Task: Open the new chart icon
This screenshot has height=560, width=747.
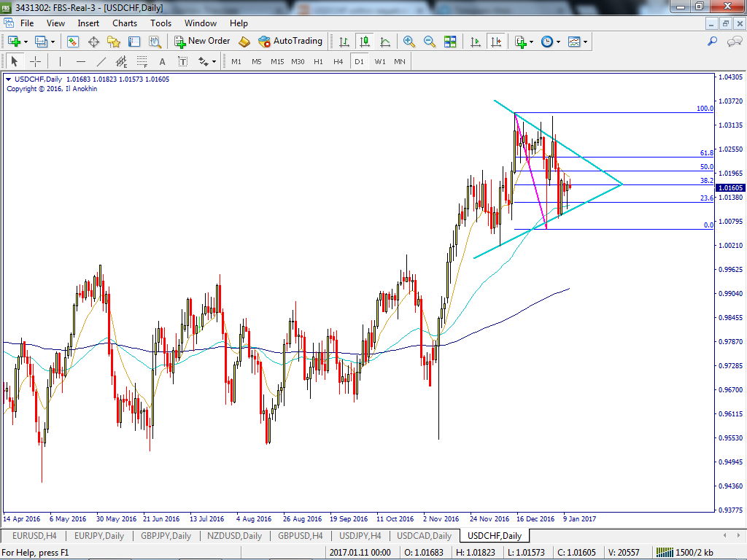Action: click(15, 42)
